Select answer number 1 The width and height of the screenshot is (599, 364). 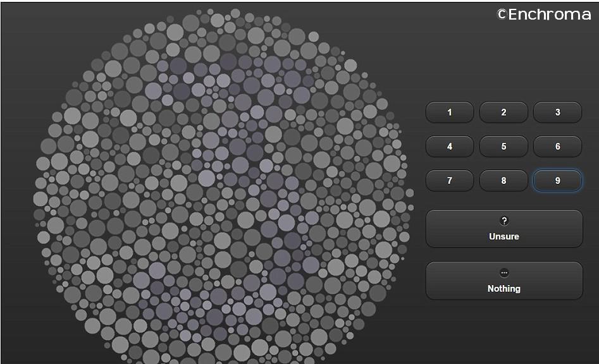[x=450, y=112]
